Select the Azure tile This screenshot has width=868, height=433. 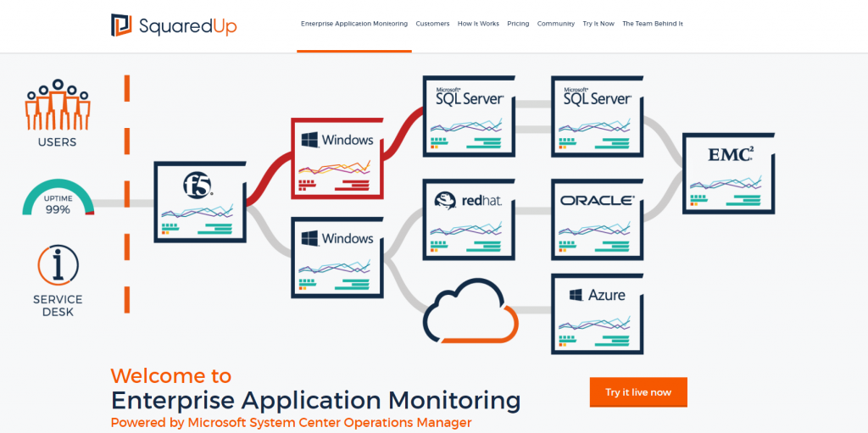point(598,314)
